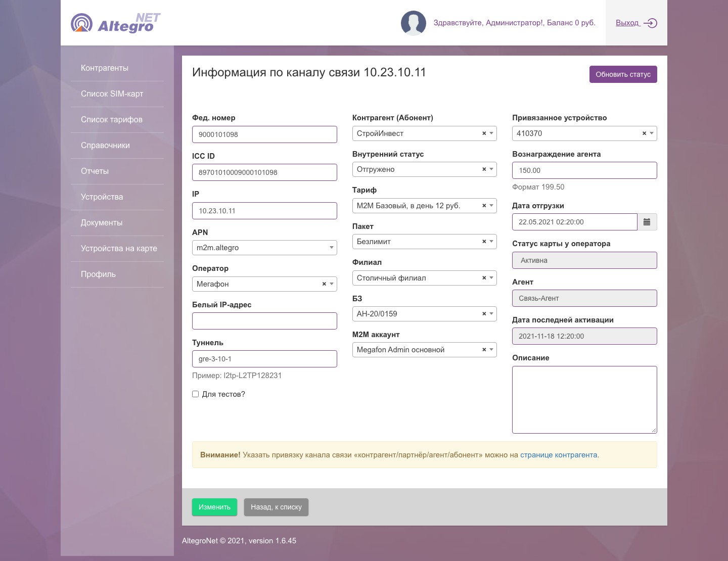Click the AltegroNet logo
This screenshot has width=728, height=561.
[x=115, y=23]
